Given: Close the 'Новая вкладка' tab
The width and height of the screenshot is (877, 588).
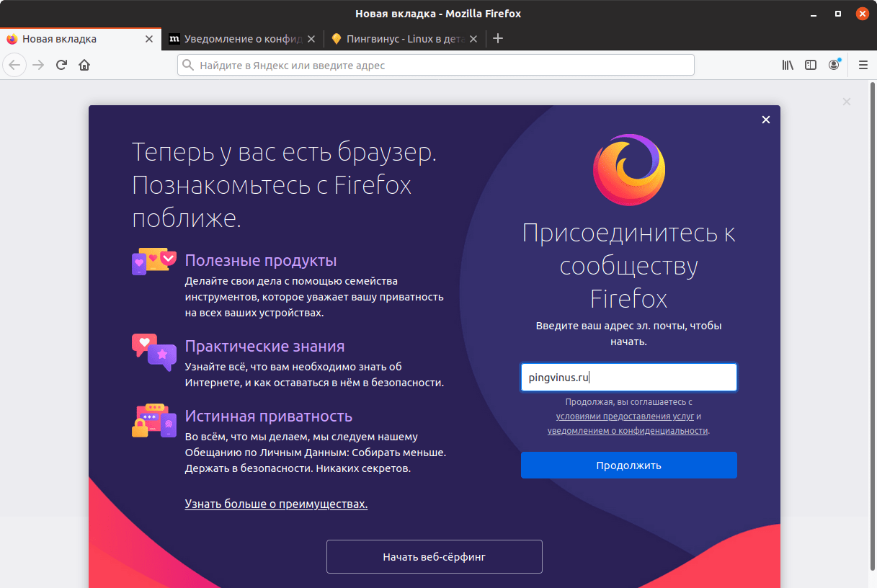Looking at the screenshot, I should point(149,39).
